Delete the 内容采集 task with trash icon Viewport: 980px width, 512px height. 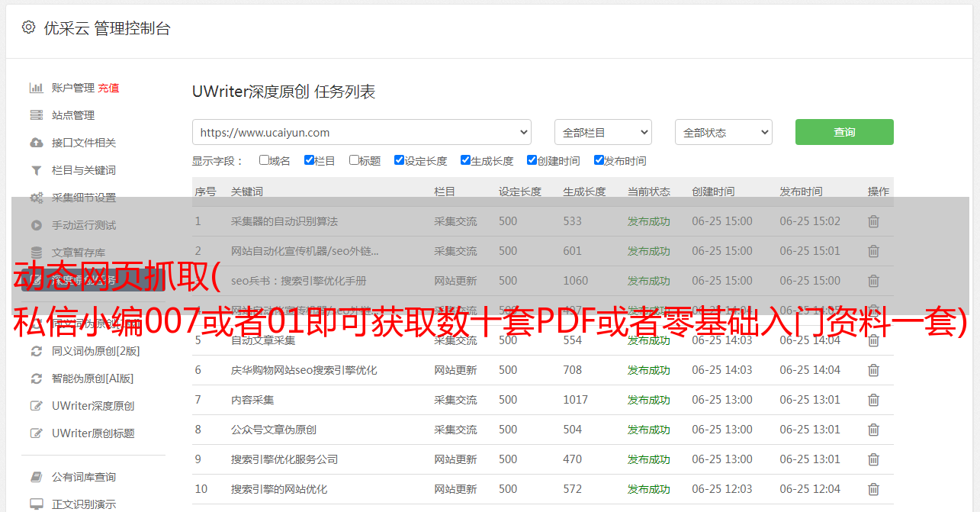tap(873, 400)
